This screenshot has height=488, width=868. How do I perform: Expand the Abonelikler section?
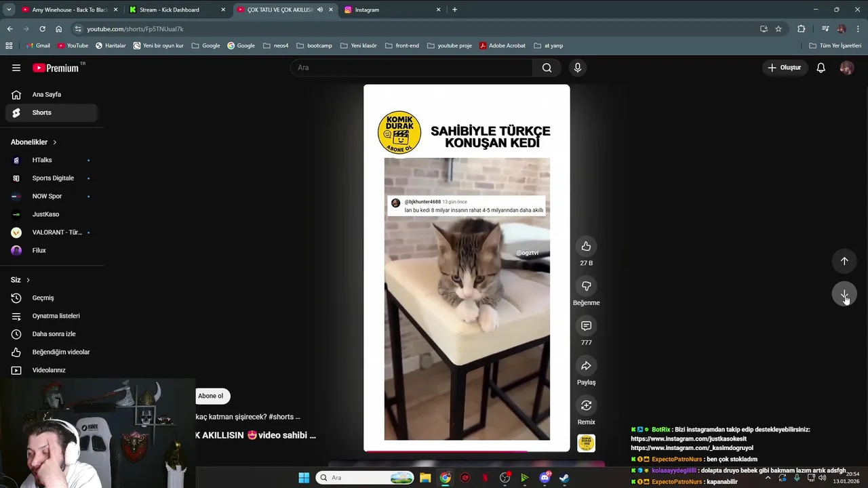(x=34, y=142)
